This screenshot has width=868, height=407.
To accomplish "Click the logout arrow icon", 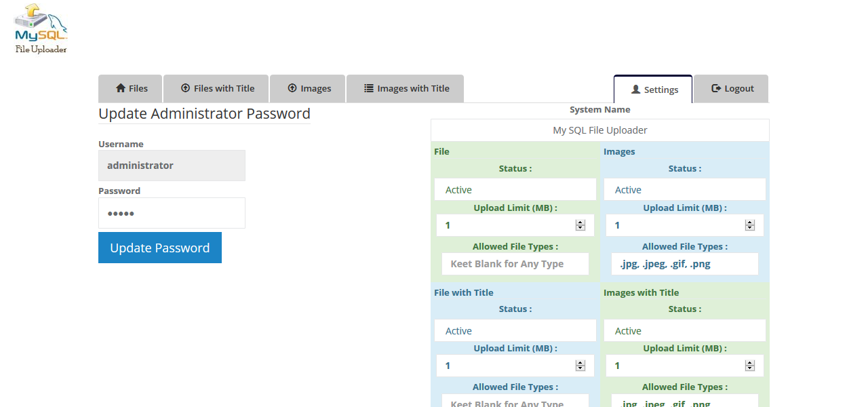I will tap(716, 88).
